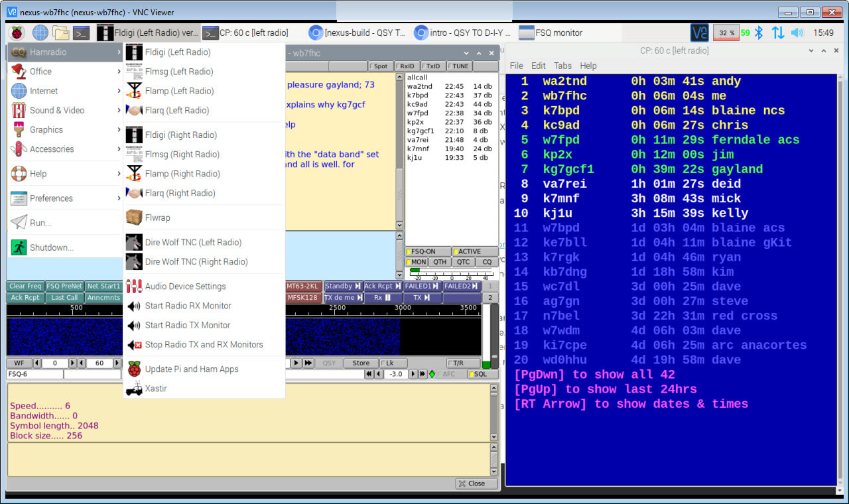Open Help menu in CP terminal window
The width and height of the screenshot is (849, 504).
[588, 66]
